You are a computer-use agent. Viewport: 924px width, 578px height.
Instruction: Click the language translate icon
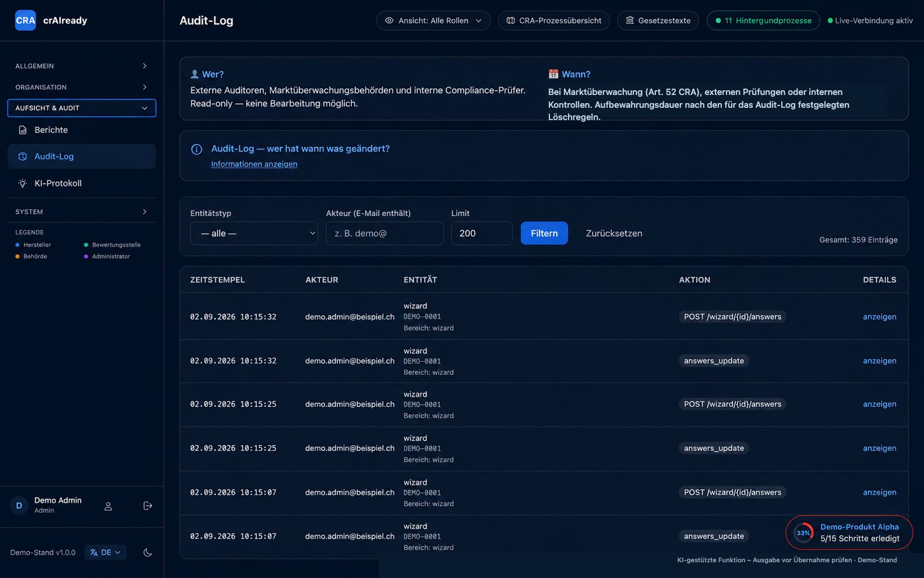(x=94, y=552)
